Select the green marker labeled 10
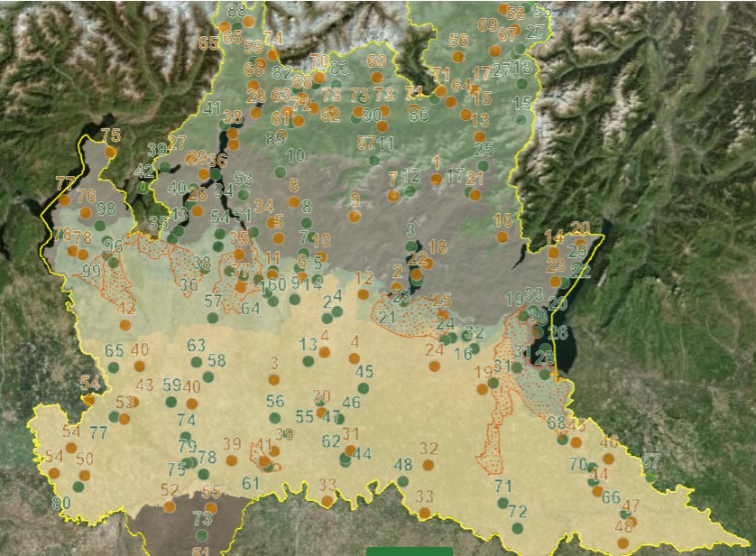The image size is (756, 556). coord(281,171)
